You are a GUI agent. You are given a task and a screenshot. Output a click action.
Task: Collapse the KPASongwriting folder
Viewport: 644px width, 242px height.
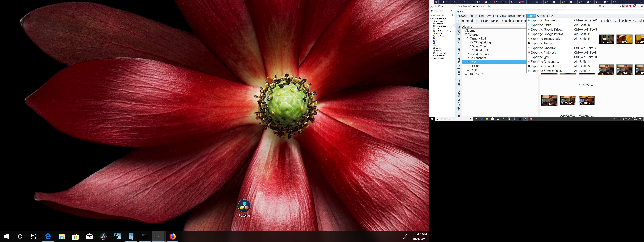pos(465,42)
